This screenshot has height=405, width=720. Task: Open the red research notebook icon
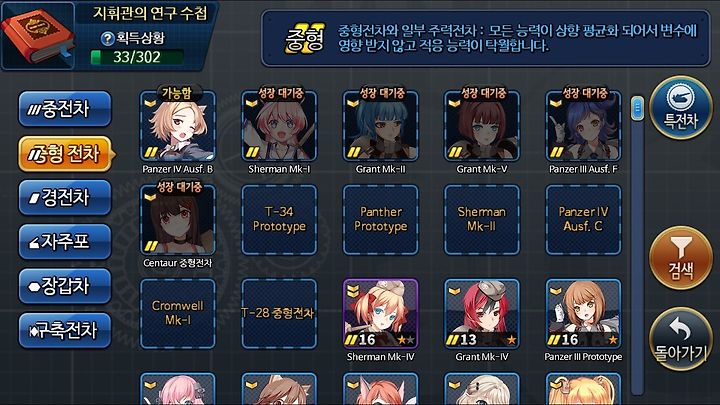coord(37,36)
